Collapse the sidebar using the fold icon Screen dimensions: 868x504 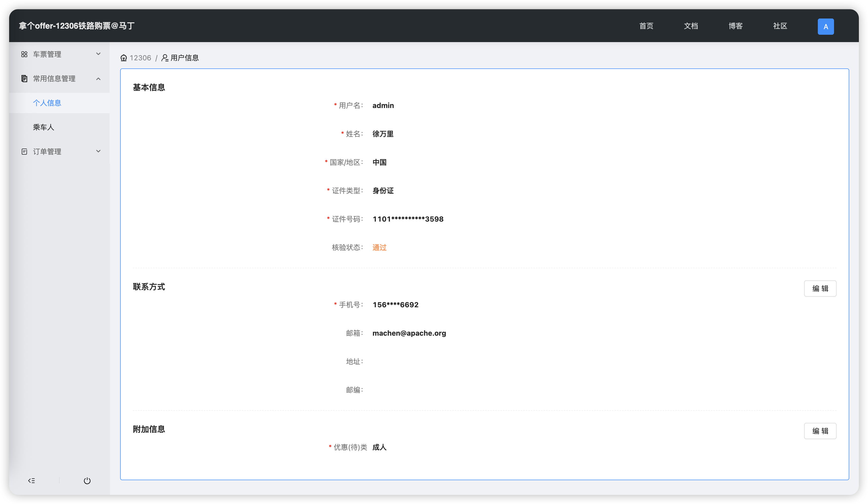[31, 481]
